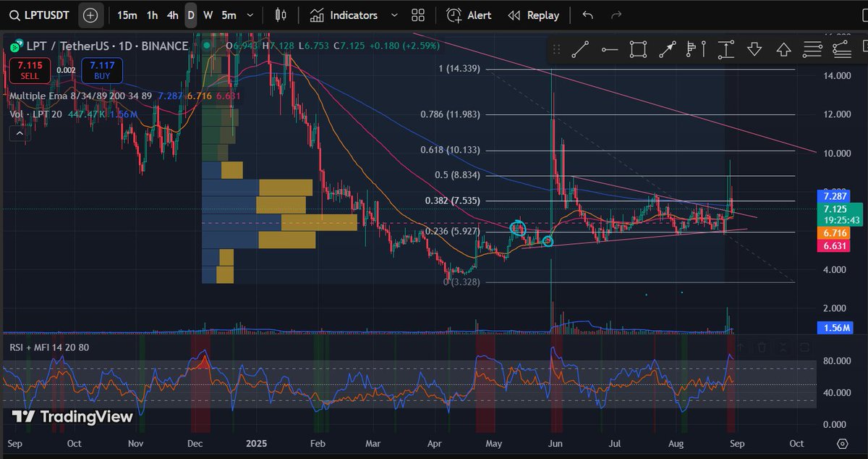Click the 7.117 BUY button
Screen dimensions: 868x459
point(102,70)
